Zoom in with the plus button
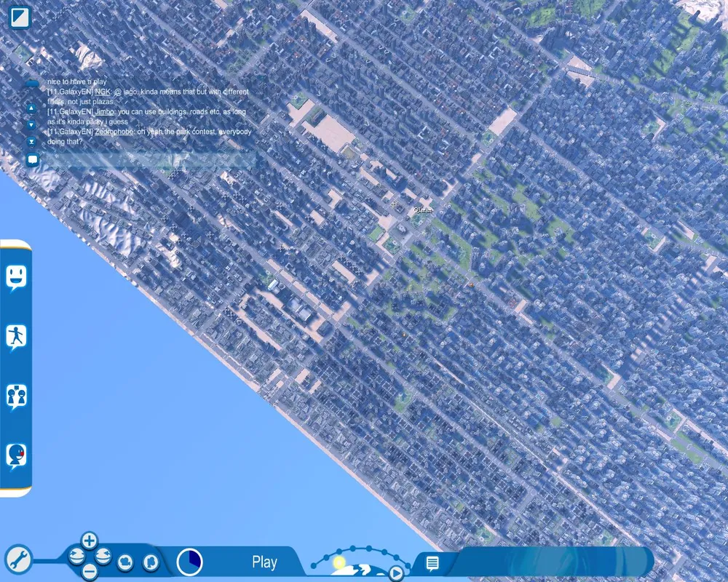Image resolution: width=728 pixels, height=582 pixels. tap(89, 541)
